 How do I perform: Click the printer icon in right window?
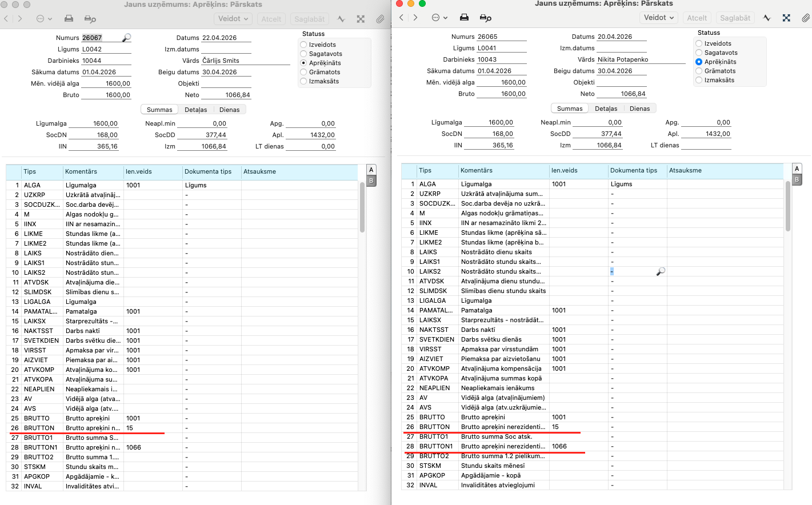pos(464,18)
